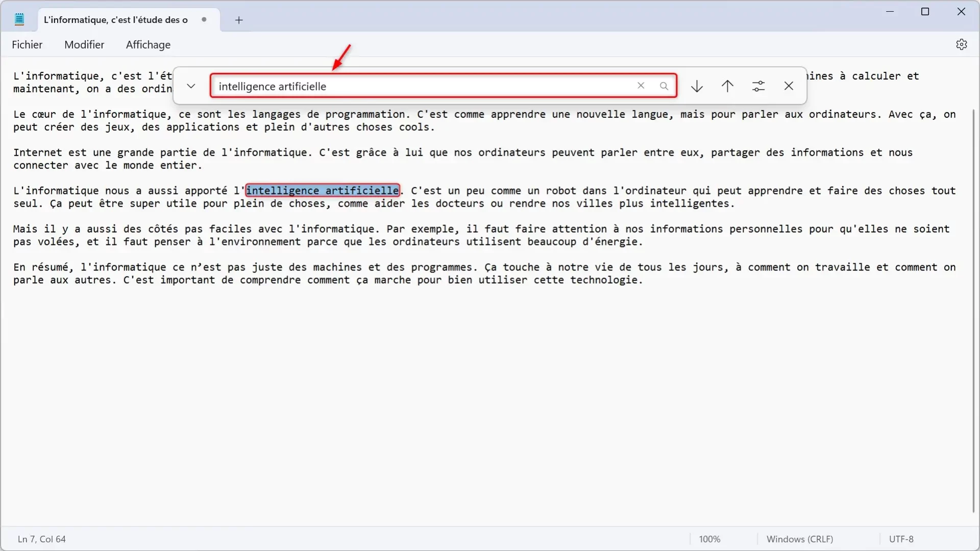980x551 pixels.
Task: Open the Affichage menu
Action: pyautogui.click(x=148, y=44)
